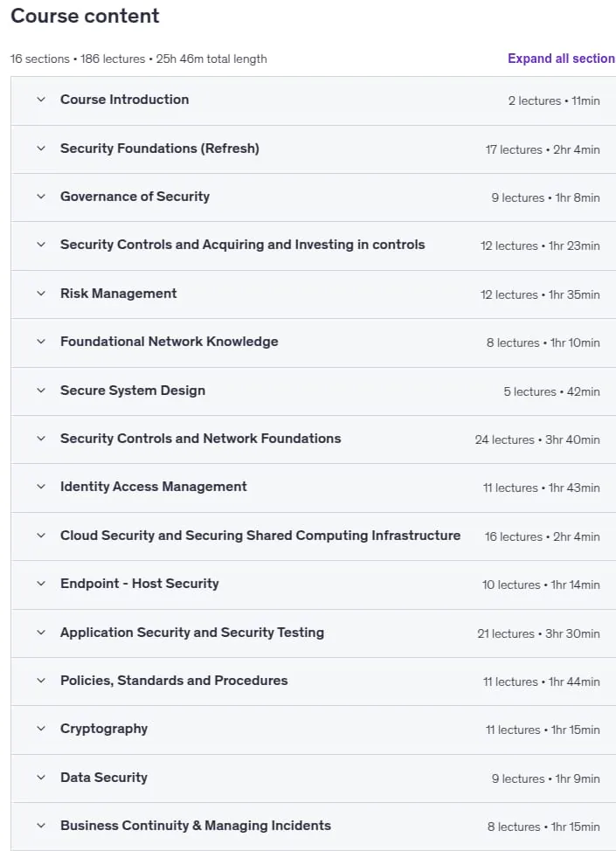Click '24 lectures • 3hr 40min' row info
Image resolution: width=616 pixels, height=851 pixels.
[537, 439]
